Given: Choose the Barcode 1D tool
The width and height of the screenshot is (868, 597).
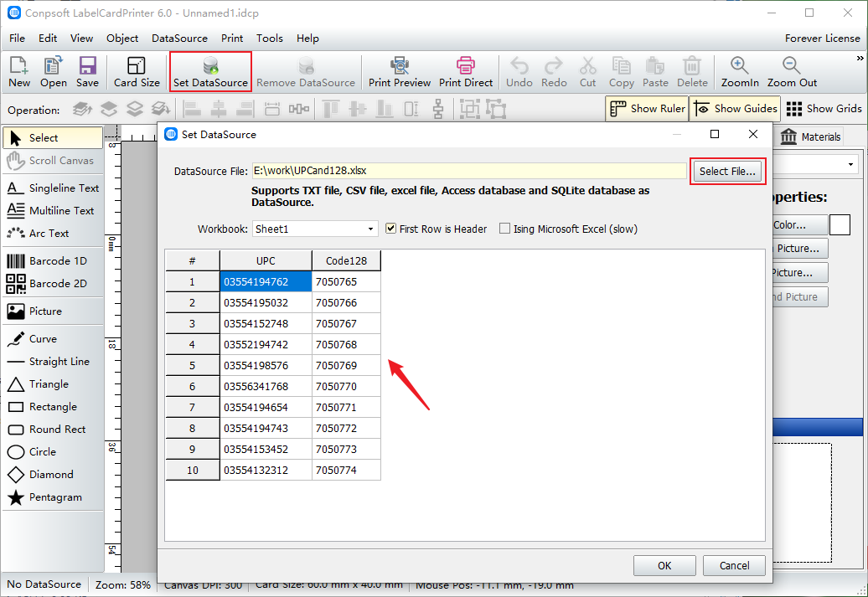Looking at the screenshot, I should pos(53,260).
